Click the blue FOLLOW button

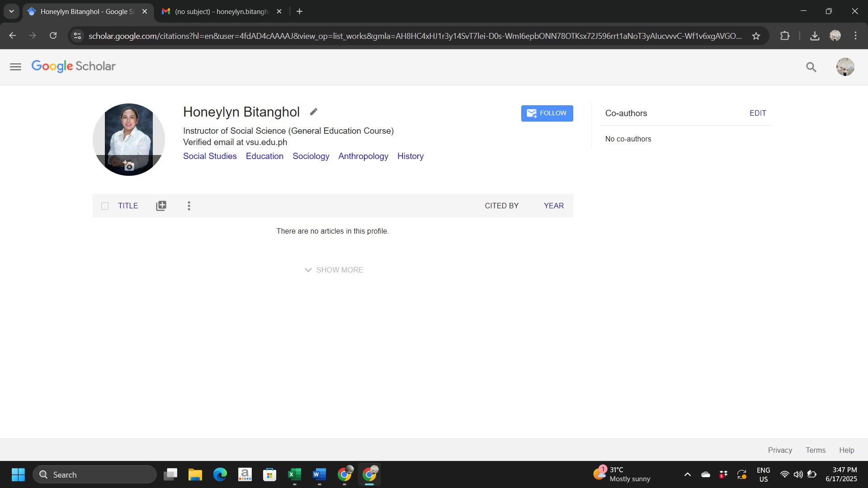(x=547, y=113)
